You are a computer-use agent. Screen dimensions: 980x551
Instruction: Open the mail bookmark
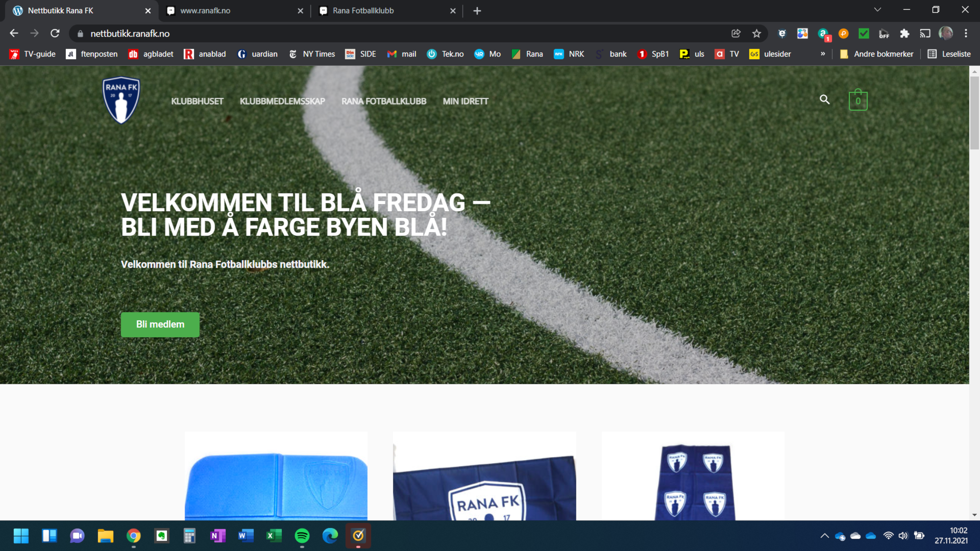pos(402,54)
